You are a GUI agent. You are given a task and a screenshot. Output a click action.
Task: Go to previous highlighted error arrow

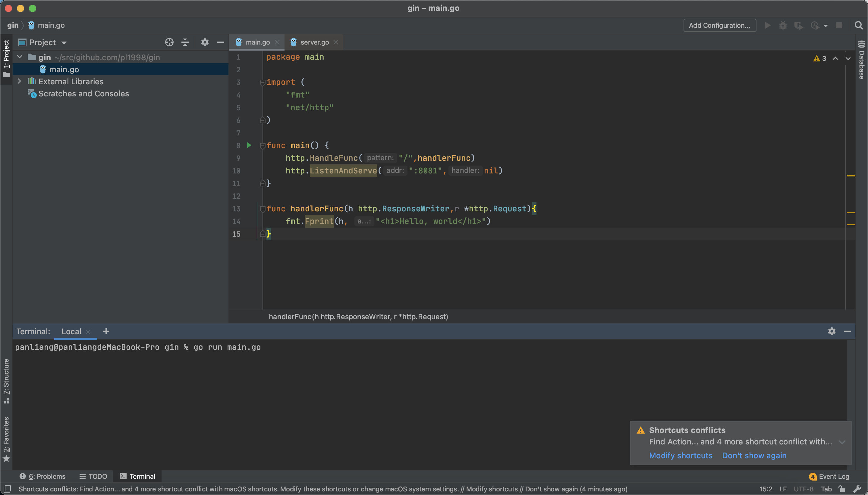pos(835,58)
